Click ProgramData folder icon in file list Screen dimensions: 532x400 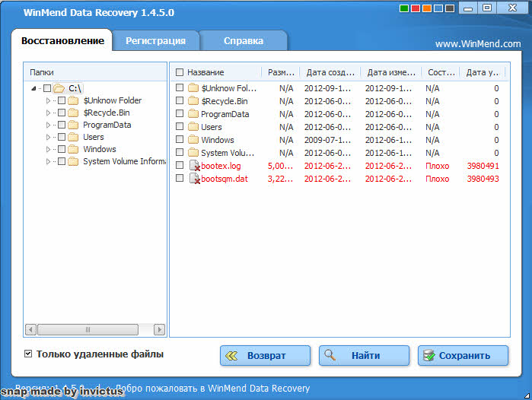pos(193,114)
